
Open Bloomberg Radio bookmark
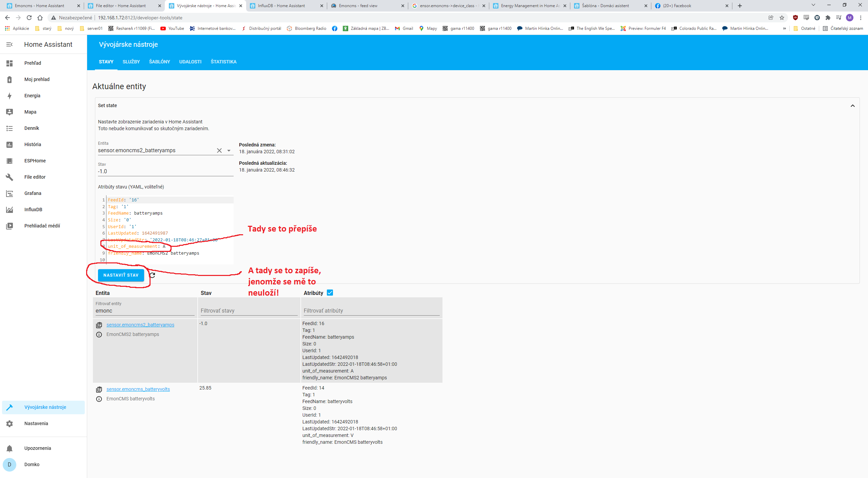(x=306, y=28)
